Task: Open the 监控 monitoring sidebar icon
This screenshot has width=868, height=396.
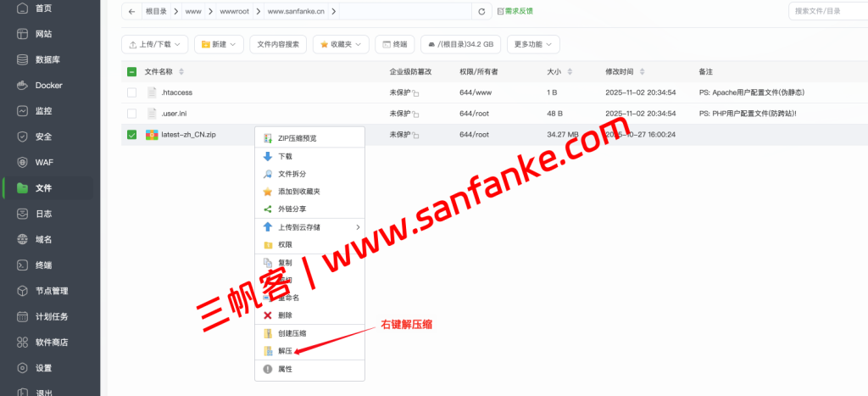Action: click(x=22, y=111)
